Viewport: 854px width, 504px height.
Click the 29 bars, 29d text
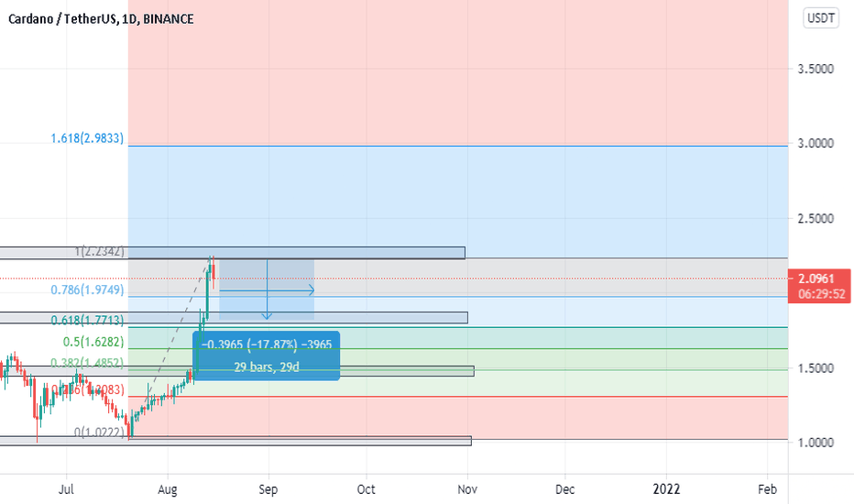[x=267, y=367]
